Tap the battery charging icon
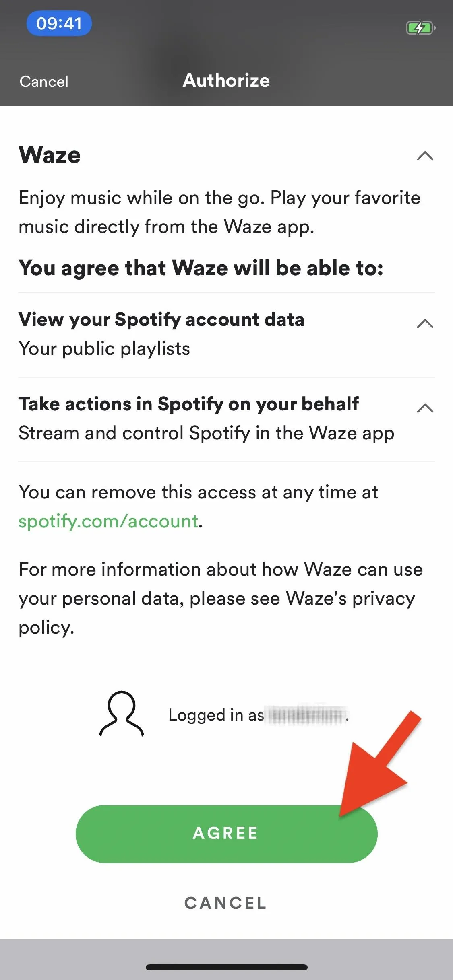This screenshot has width=453, height=980. coord(421,28)
